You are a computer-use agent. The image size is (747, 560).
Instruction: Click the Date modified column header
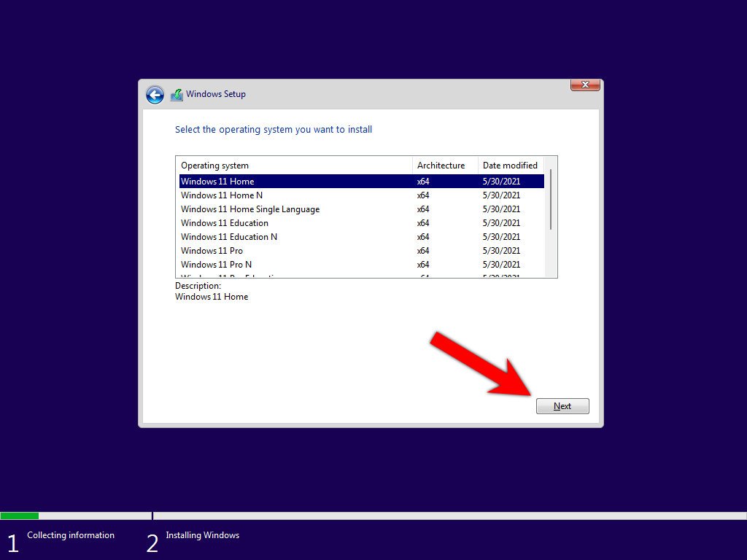click(511, 166)
